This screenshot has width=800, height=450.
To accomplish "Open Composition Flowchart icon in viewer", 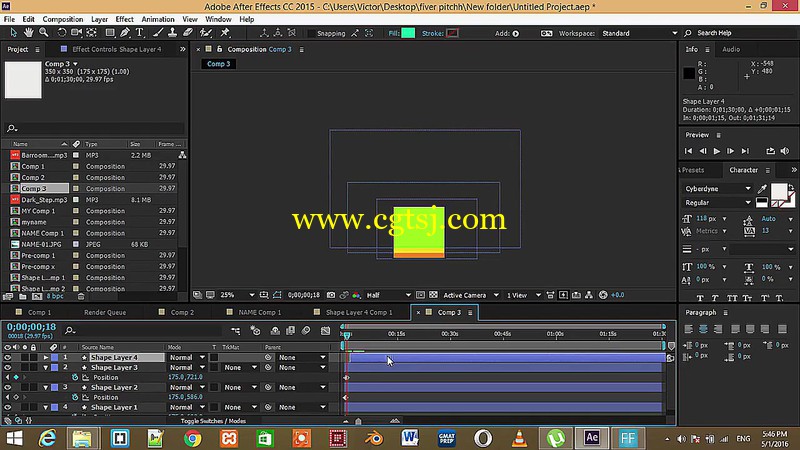I will tap(589, 295).
